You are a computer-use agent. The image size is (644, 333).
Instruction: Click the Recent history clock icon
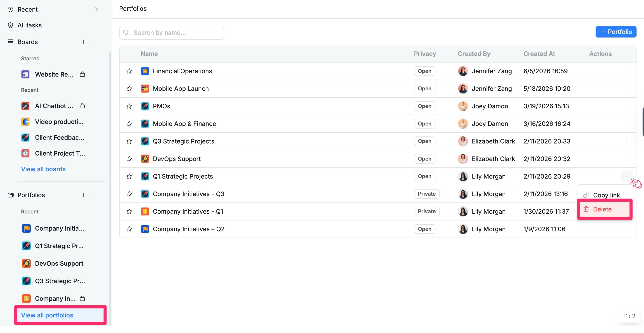(x=11, y=9)
